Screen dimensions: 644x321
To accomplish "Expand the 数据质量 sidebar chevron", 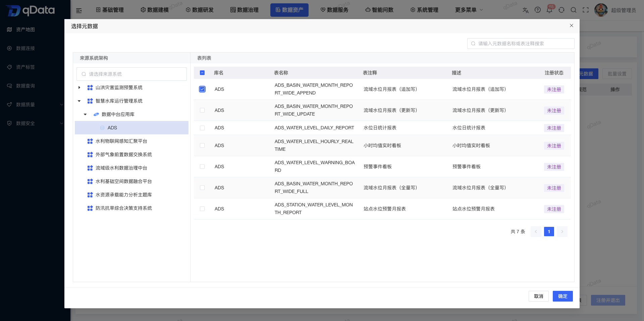I will (62, 105).
